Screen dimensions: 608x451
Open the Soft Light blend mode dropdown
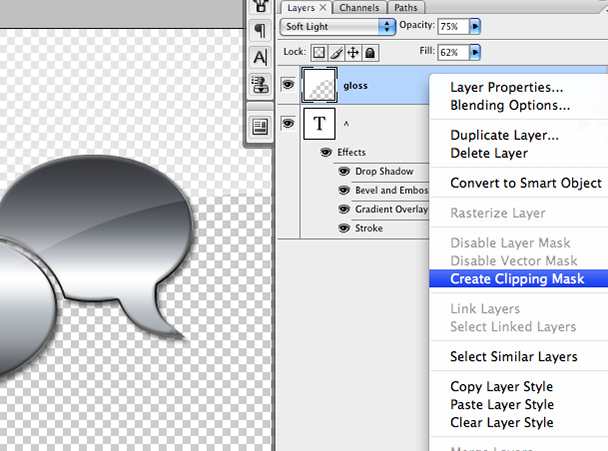coord(337,26)
